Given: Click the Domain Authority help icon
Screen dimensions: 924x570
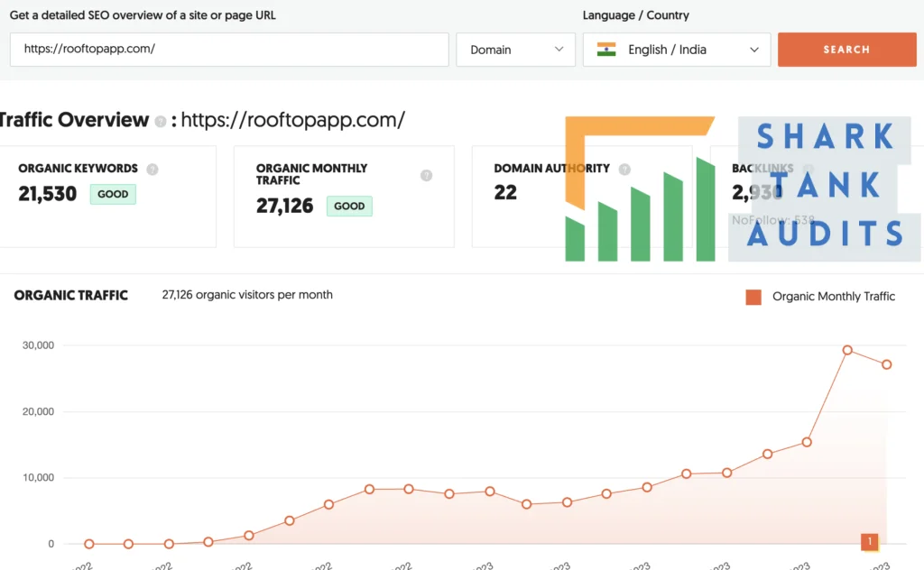Looking at the screenshot, I should coord(624,170).
